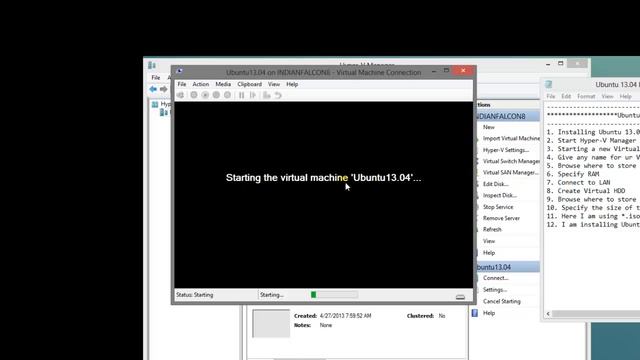
Task: Select the Hyper-V Manager root tree node
Action: (161, 104)
